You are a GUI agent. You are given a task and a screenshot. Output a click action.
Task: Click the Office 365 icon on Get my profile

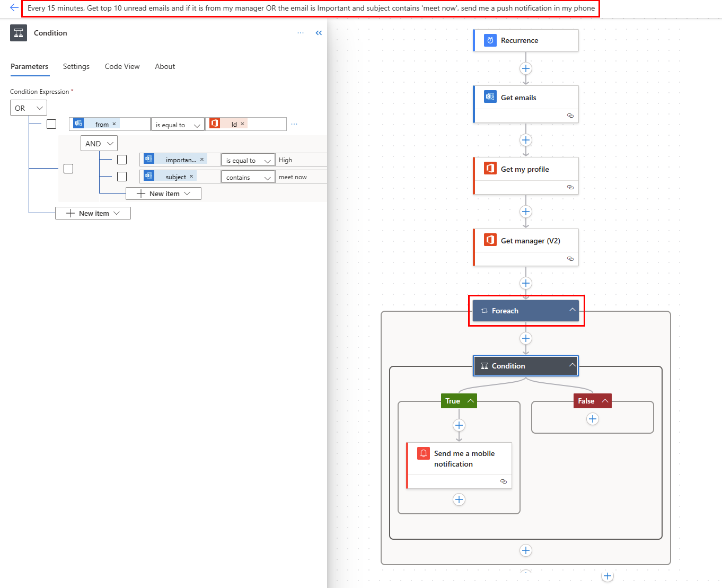pos(490,168)
